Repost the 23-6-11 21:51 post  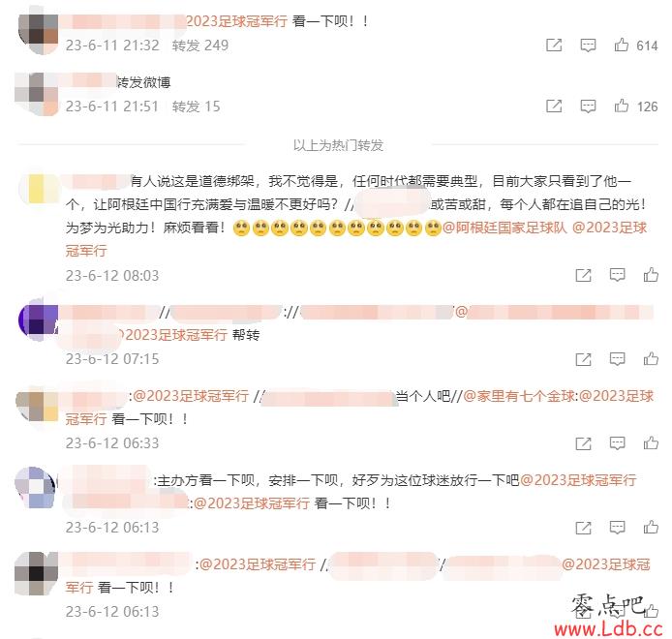pos(554,106)
